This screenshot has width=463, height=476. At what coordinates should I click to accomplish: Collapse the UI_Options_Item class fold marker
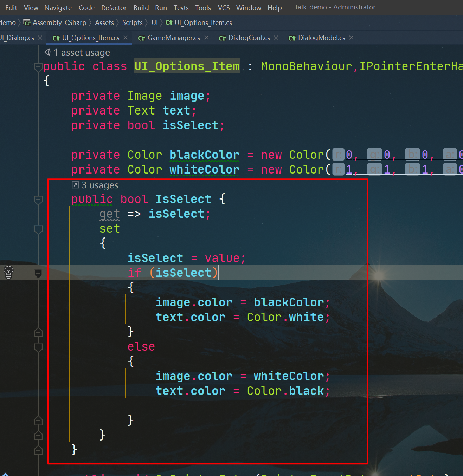click(x=38, y=66)
